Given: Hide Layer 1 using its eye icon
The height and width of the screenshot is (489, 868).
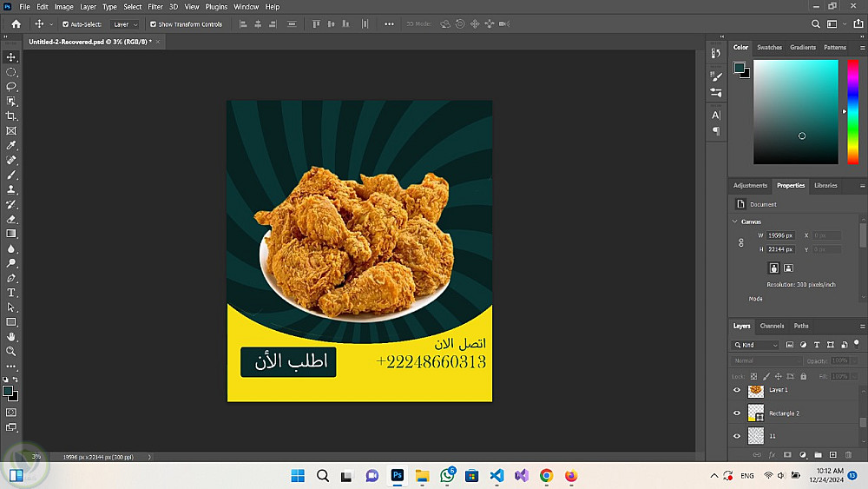Looking at the screenshot, I should coord(737,390).
